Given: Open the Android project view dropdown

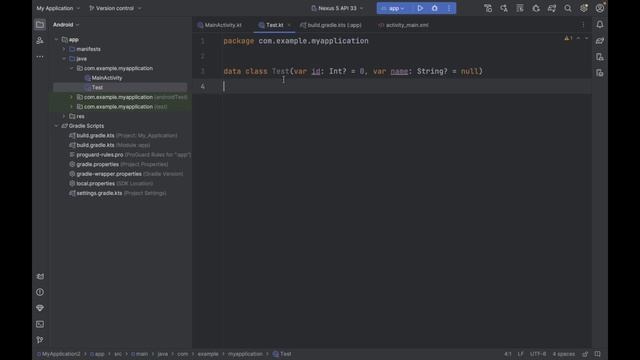Looking at the screenshot, I should [66, 24].
